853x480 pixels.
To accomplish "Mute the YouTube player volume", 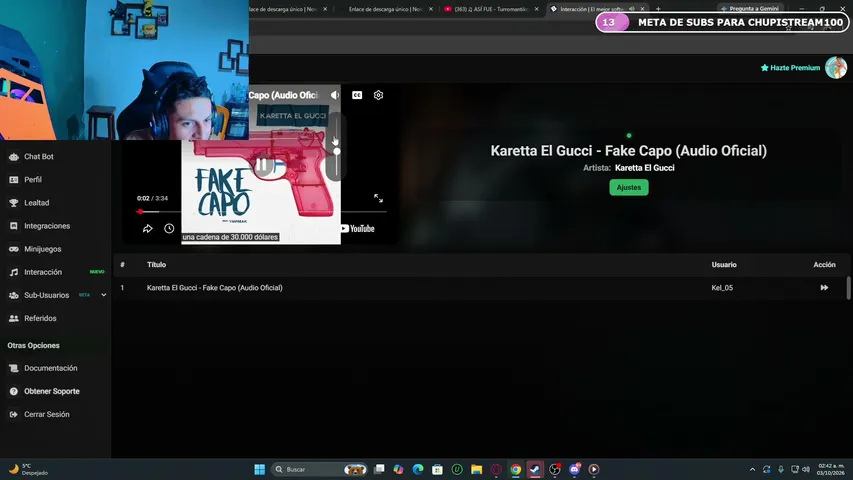I will (335, 95).
